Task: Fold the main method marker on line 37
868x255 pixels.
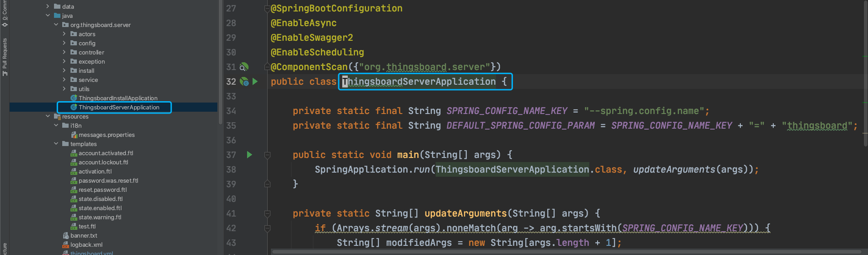Action: 267,155
